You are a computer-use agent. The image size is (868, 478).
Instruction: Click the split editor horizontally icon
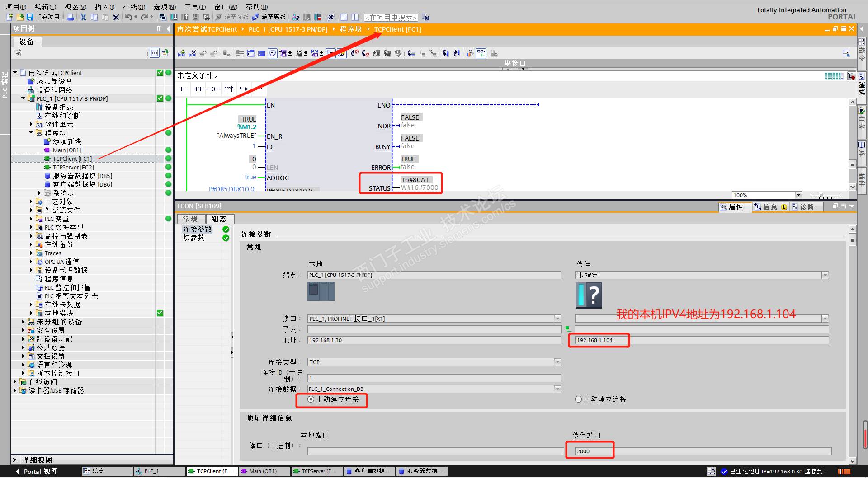344,17
